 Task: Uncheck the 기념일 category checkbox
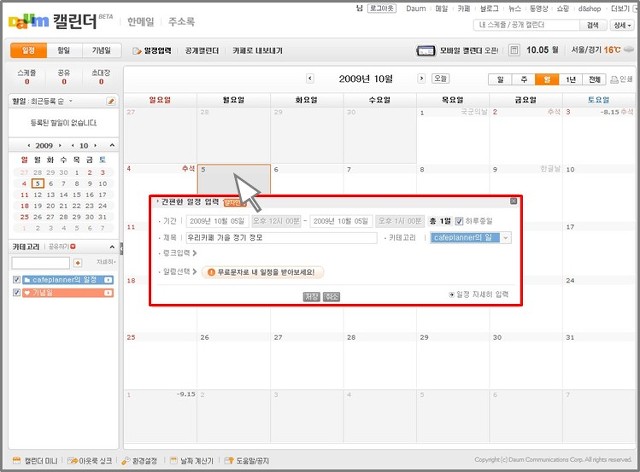click(16, 293)
